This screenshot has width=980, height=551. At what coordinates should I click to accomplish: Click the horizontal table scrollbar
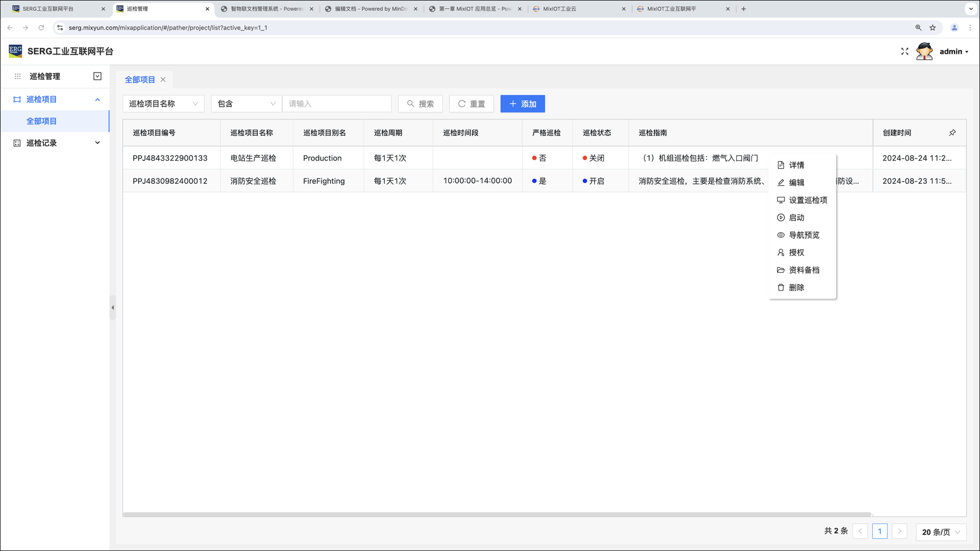pyautogui.click(x=497, y=514)
